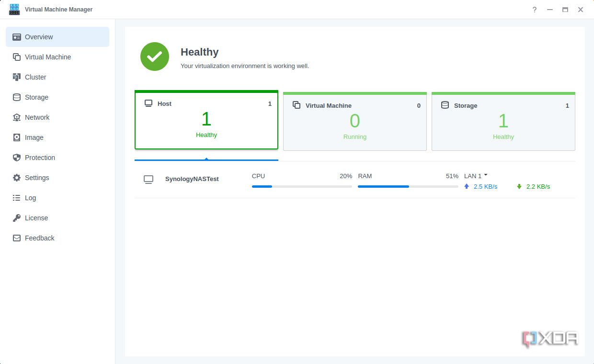Viewport: 594px width, 364px height.
Task: Click the RAM usage progress bar
Action: tap(407, 186)
